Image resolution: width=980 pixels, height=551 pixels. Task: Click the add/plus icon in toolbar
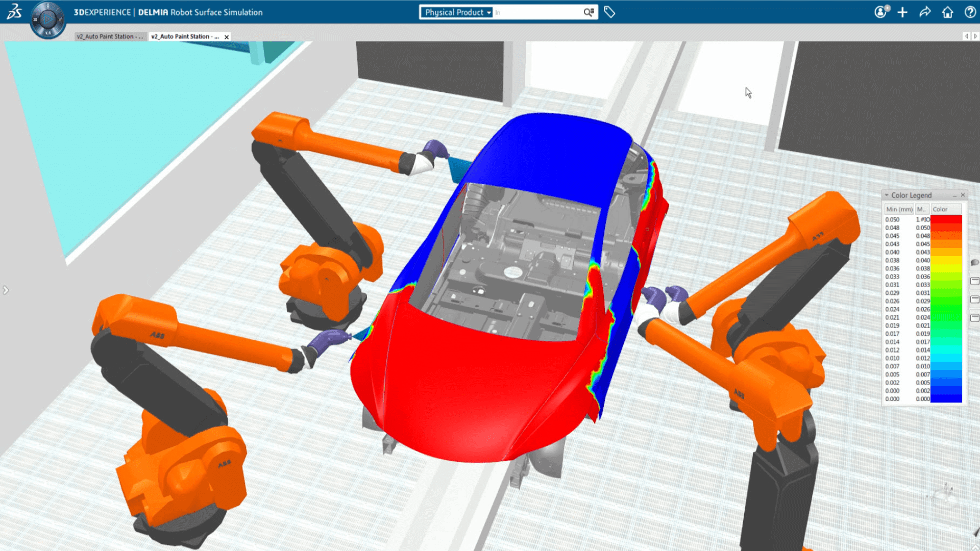[x=902, y=12]
